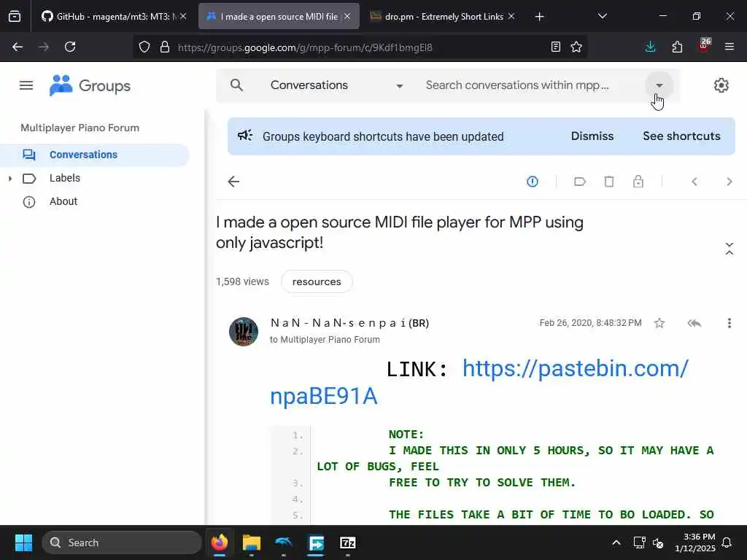
Task: Toggle reader view icon
Action: pyautogui.click(x=555, y=47)
